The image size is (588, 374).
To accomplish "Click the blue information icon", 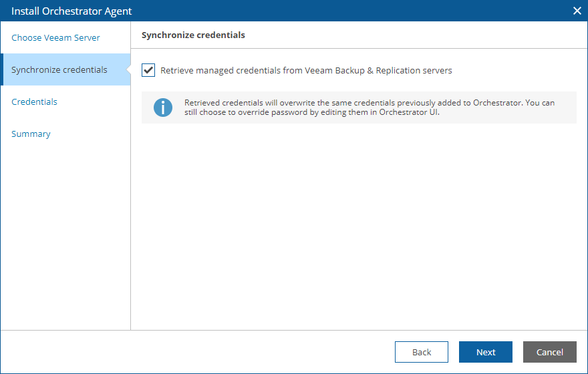I will point(163,108).
